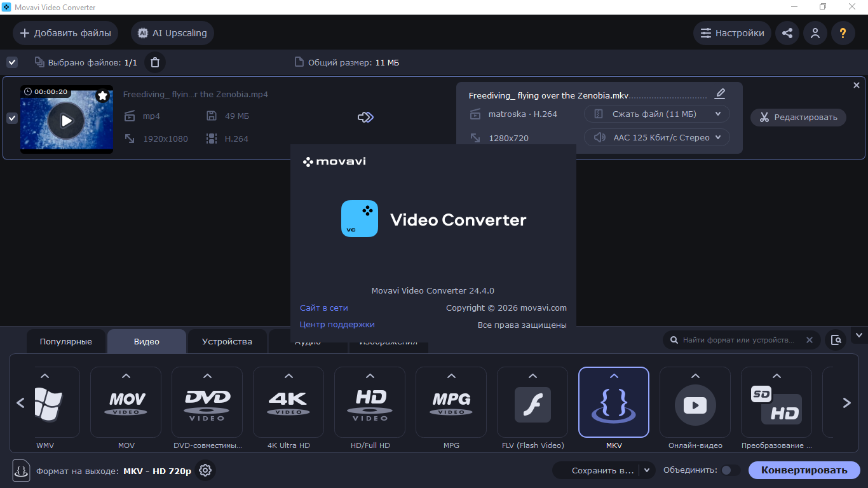Viewport: 868px width, 488px height.
Task: Click output file name Freediving_ flying over the Zenobia.mkv
Action: (x=548, y=96)
